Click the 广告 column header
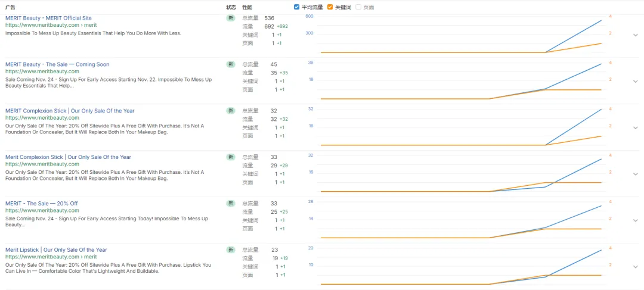The width and height of the screenshot is (644, 290). (x=10, y=7)
